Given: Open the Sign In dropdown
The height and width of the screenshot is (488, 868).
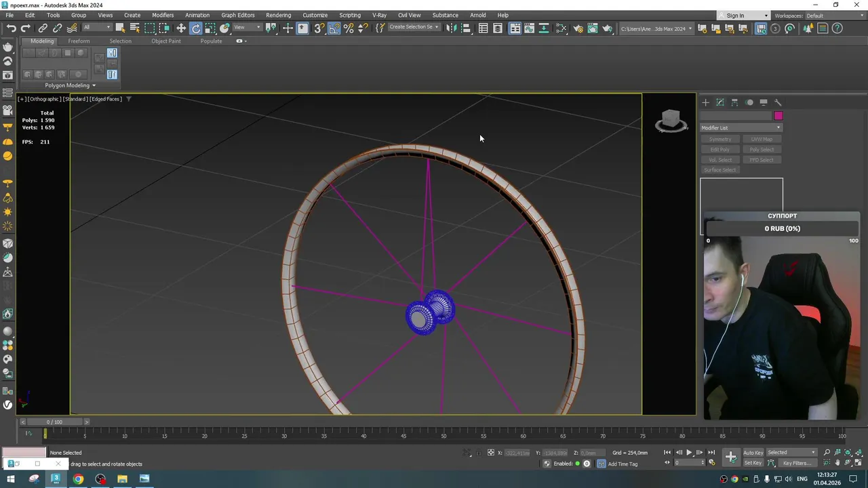Looking at the screenshot, I should [745, 16].
